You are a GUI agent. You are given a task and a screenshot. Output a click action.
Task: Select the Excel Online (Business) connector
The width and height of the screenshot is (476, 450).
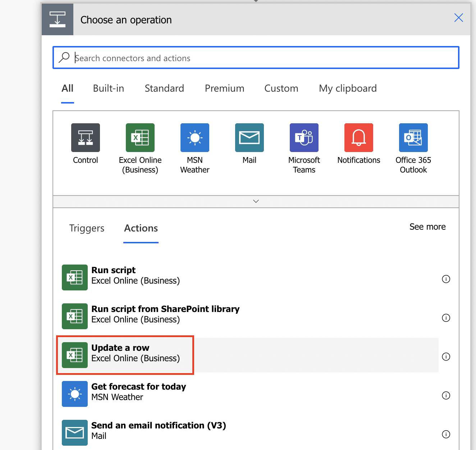click(140, 138)
